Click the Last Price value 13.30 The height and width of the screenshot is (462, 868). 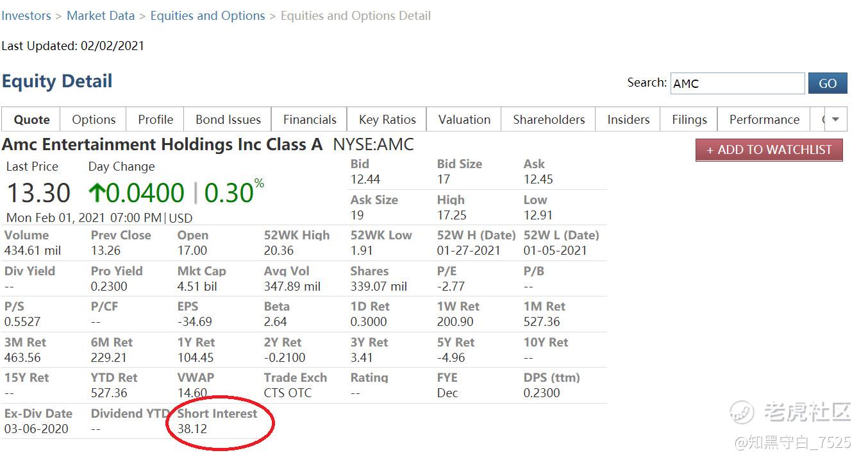point(38,193)
